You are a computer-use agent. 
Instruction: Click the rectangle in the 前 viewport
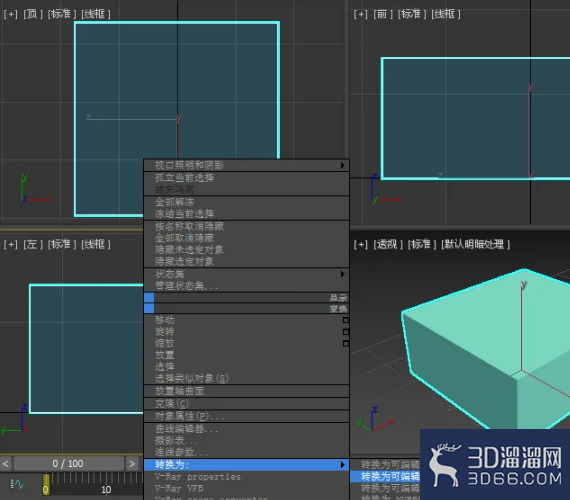click(475, 118)
